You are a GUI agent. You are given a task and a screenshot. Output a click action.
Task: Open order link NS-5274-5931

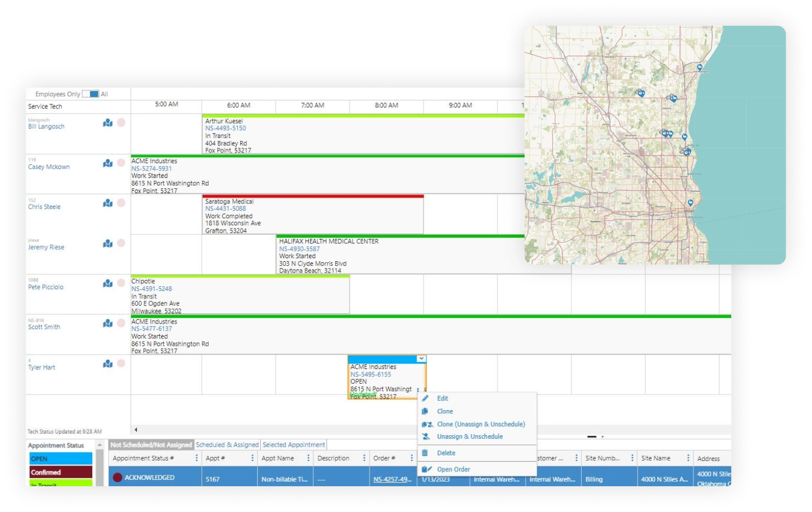[151, 168]
